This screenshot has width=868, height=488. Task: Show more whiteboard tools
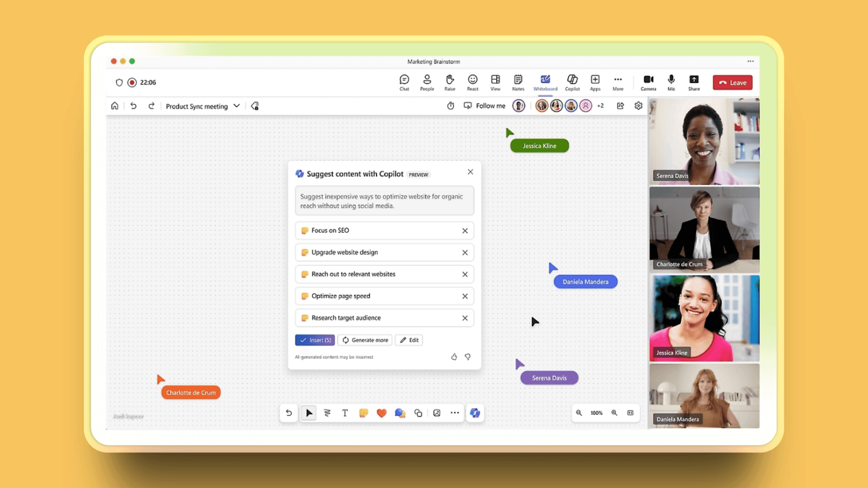click(455, 413)
